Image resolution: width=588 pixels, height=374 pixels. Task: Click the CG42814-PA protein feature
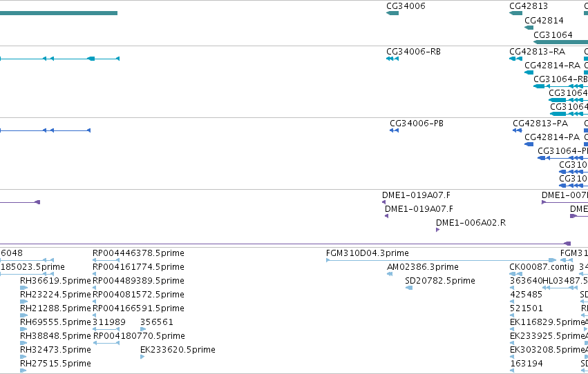point(529,144)
